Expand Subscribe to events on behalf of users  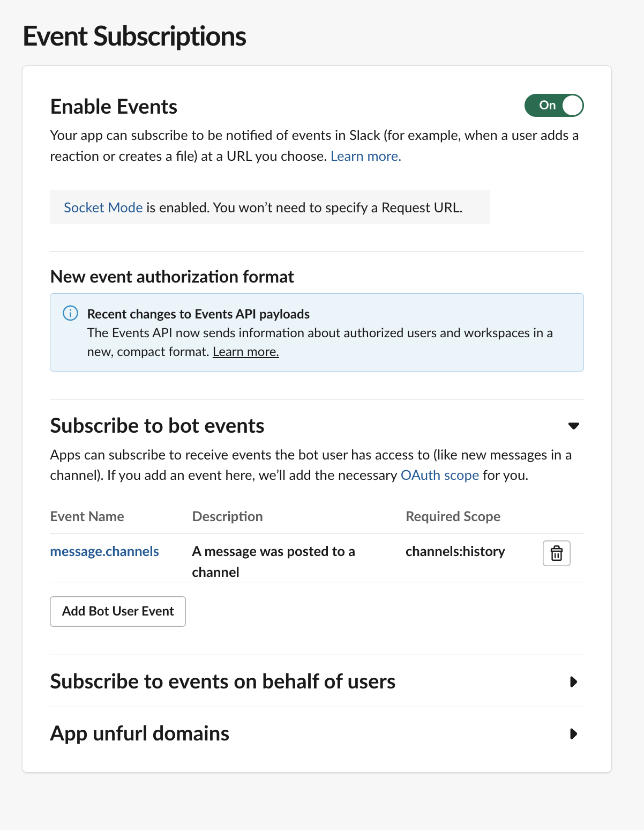tap(574, 682)
